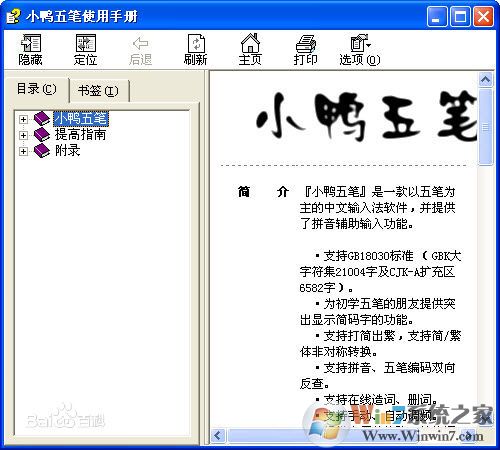Click the text line 支持GB18030标准

[368, 256]
